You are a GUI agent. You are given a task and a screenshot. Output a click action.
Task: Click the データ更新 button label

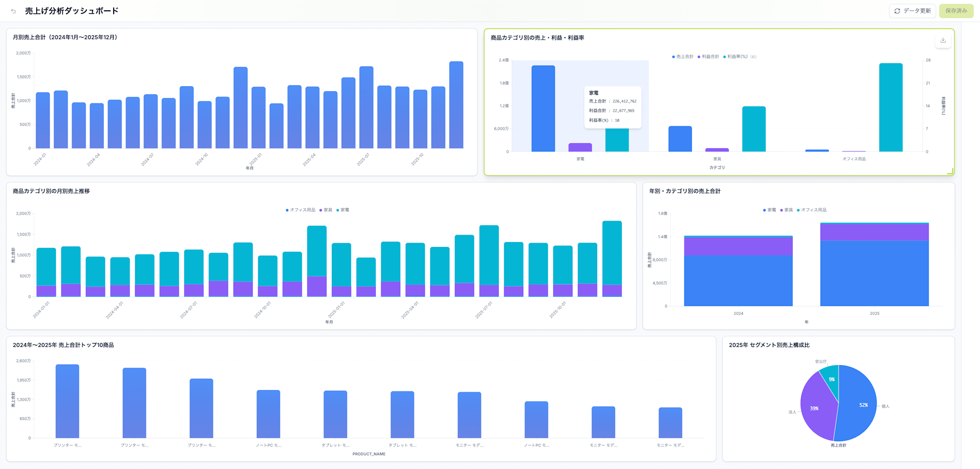917,11
